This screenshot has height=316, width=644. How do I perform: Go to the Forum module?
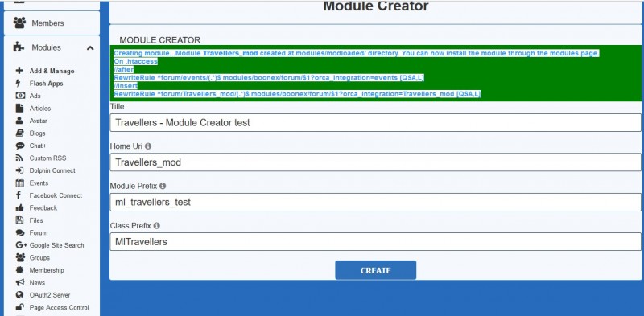pos(39,232)
